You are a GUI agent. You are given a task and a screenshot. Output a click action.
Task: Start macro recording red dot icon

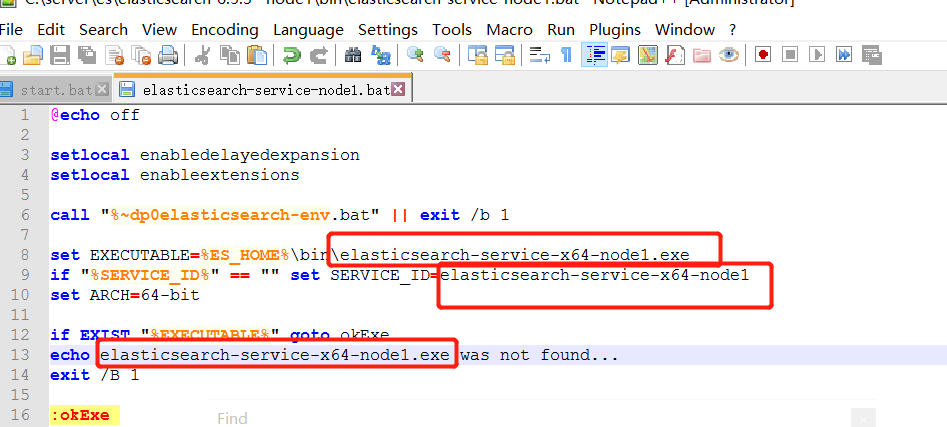click(763, 56)
